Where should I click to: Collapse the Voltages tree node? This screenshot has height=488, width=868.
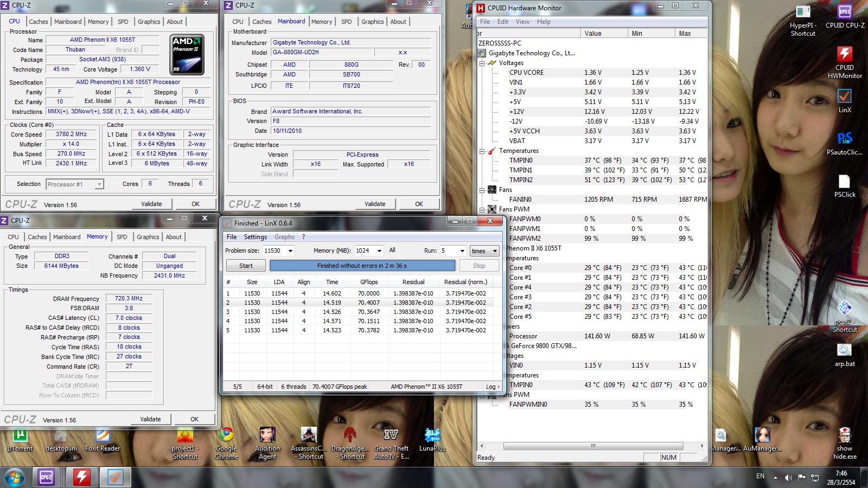point(482,63)
